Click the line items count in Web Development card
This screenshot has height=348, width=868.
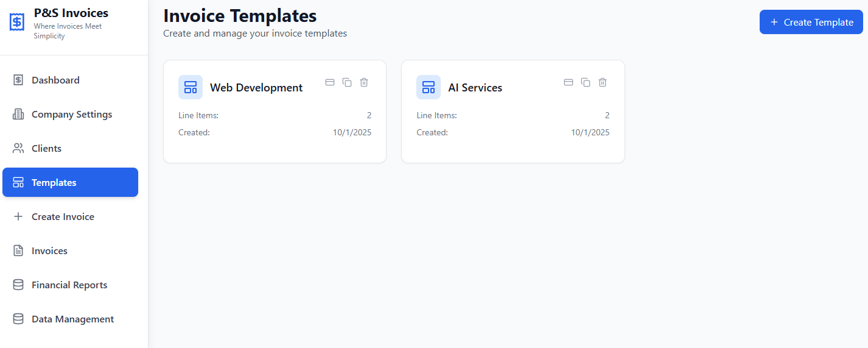coord(369,115)
